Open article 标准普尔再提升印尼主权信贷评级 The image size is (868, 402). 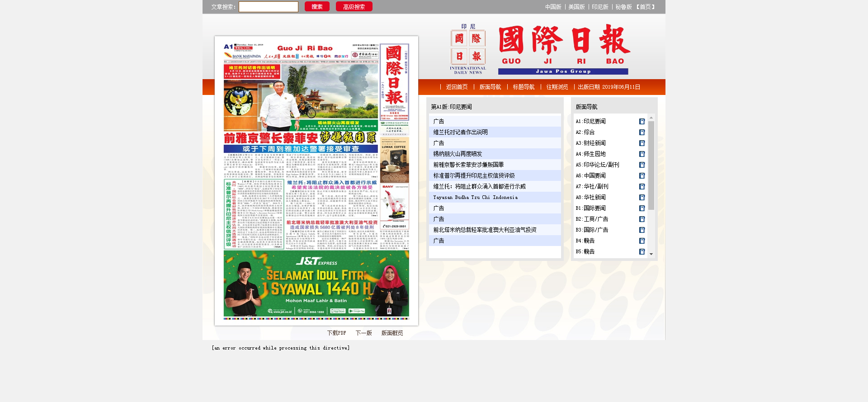[474, 175]
